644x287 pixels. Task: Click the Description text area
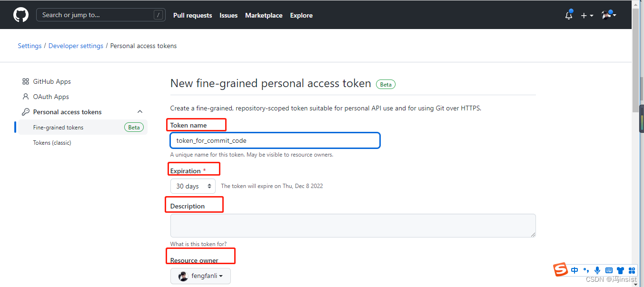(353, 226)
